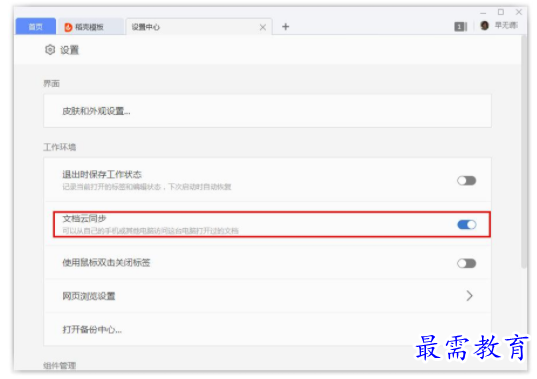Image resolution: width=537 pixels, height=379 pixels.
Task: Click the 网页浏览设置 row label
Action: (x=89, y=296)
